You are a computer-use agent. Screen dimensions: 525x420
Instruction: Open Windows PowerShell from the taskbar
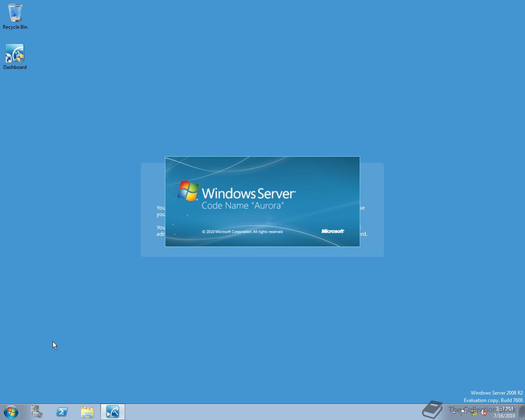tap(62, 412)
